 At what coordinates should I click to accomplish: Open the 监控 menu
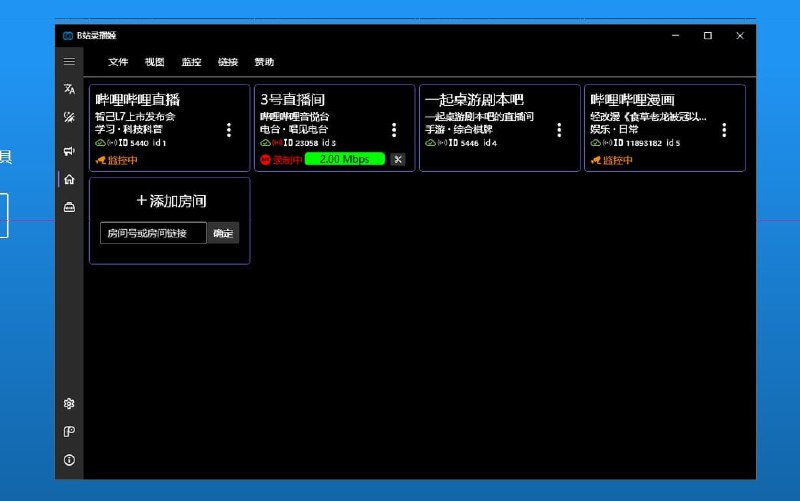coord(191,62)
